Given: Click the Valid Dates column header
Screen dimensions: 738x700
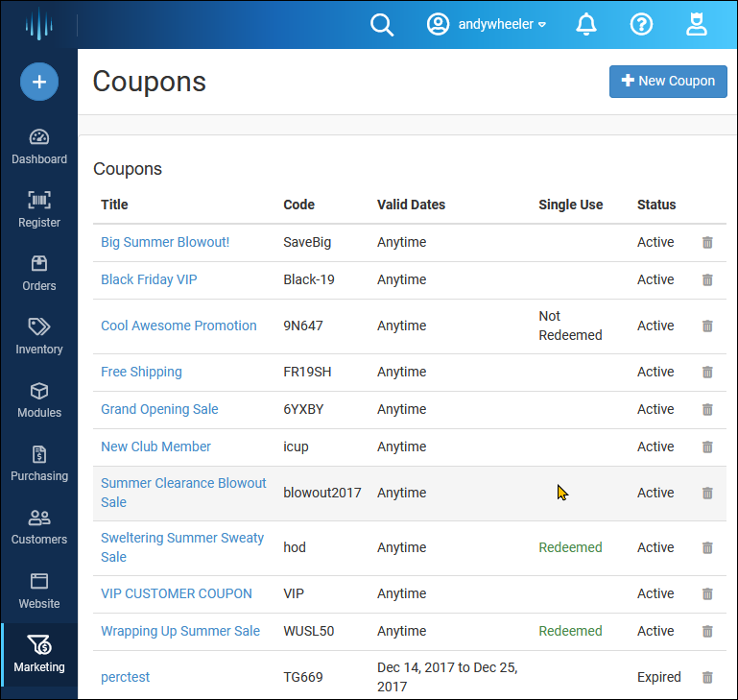Looking at the screenshot, I should pos(411,205).
